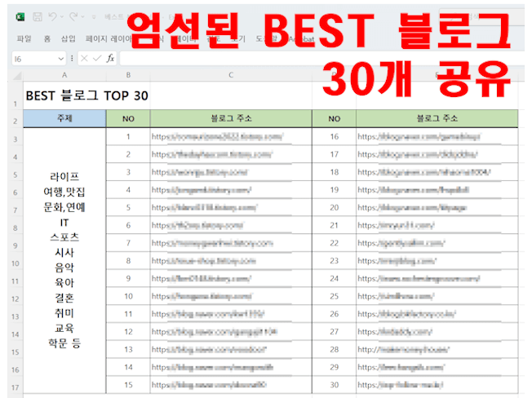
Task: Open the 삽입 ribbon tab
Action: pos(69,38)
